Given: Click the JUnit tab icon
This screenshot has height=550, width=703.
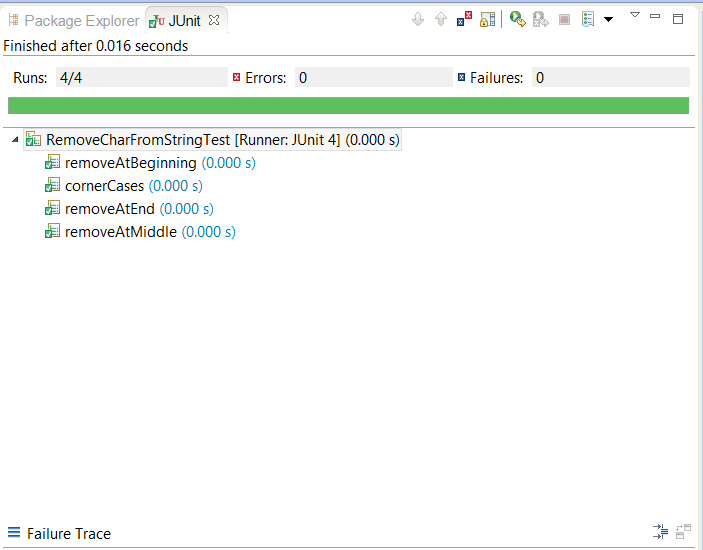Looking at the screenshot, I should tap(157, 21).
